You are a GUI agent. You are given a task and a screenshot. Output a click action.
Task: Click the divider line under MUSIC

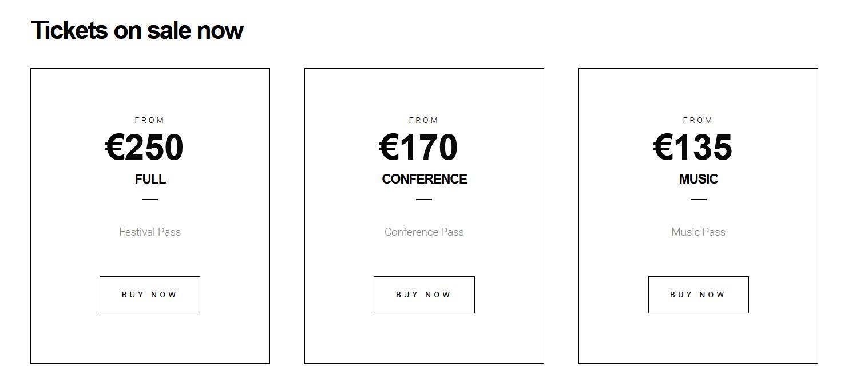pyautogui.click(x=698, y=199)
